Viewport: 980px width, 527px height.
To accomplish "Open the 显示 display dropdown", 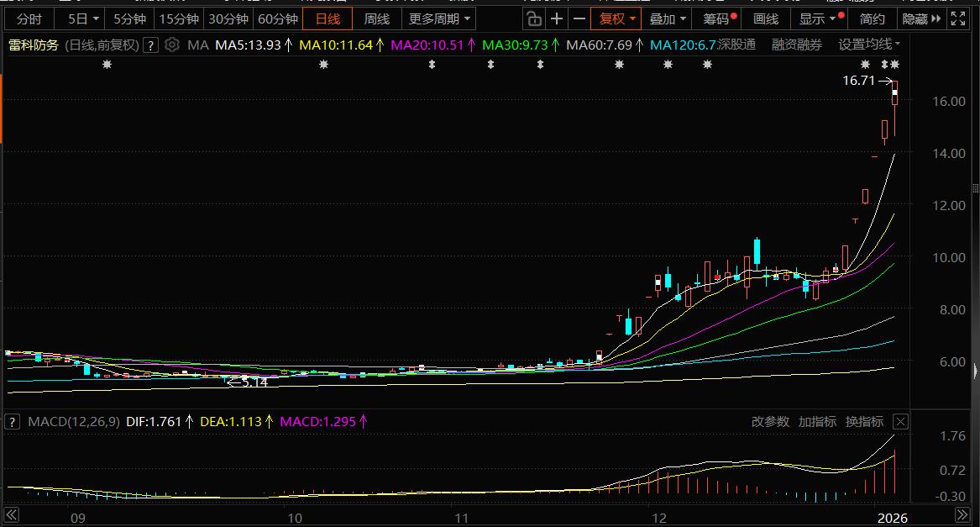I will pyautogui.click(x=817, y=18).
